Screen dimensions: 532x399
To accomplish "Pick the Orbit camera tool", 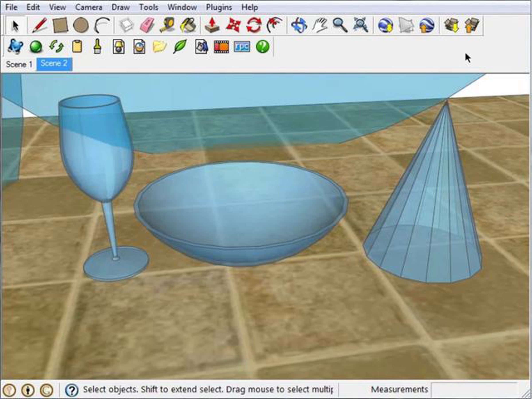I will (299, 25).
